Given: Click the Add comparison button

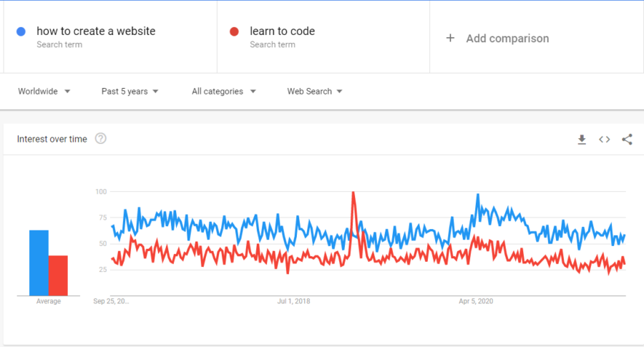Looking at the screenshot, I should coord(507,39).
